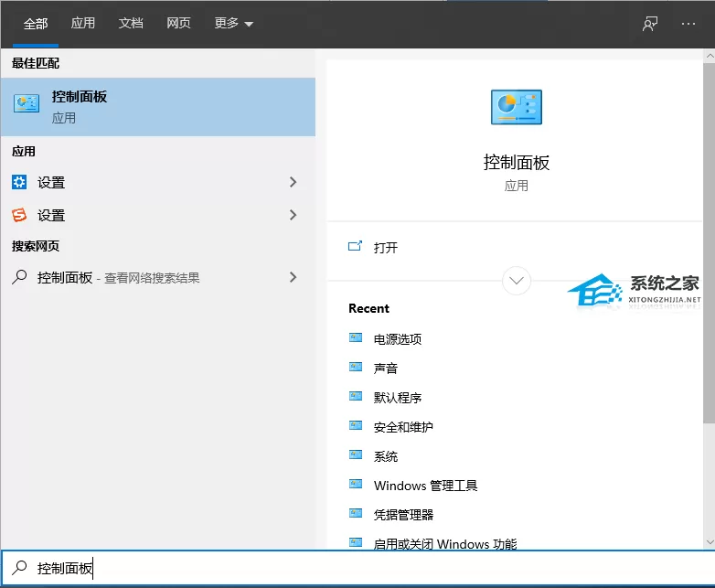The image size is (715, 588).
Task: Open recent item 默认程序
Action: (x=398, y=397)
